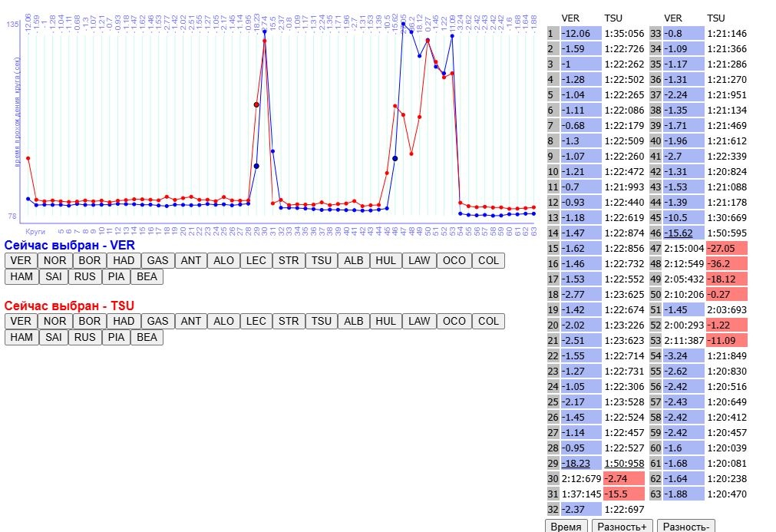Click the large blue chart point at lap 46
The height and width of the screenshot is (532, 776).
pyautogui.click(x=395, y=158)
